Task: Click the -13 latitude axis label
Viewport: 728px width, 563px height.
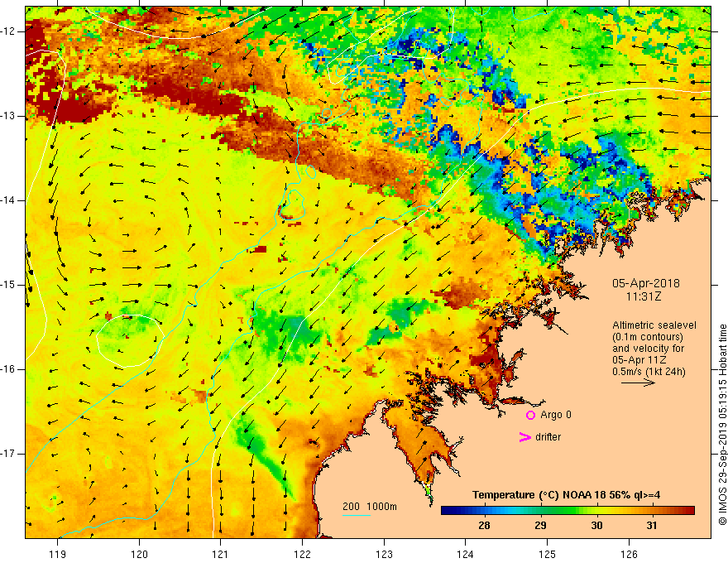Action: click(x=9, y=116)
